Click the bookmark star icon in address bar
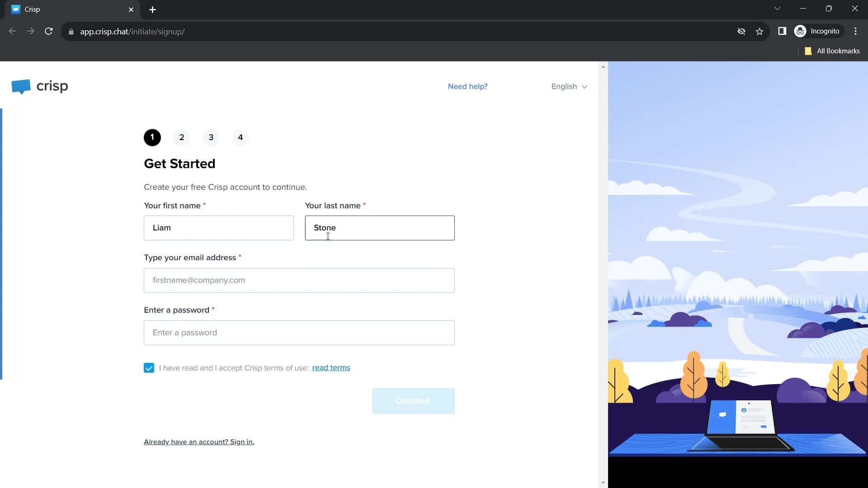The image size is (868, 488). [760, 31]
